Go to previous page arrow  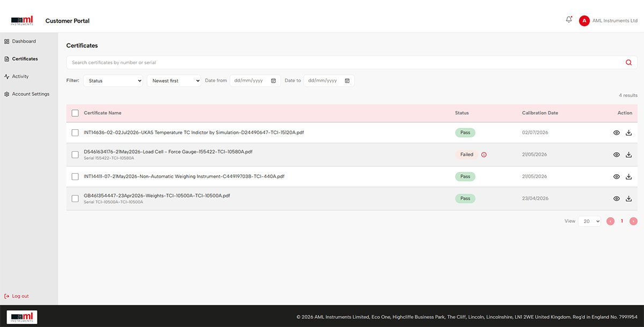(x=610, y=221)
